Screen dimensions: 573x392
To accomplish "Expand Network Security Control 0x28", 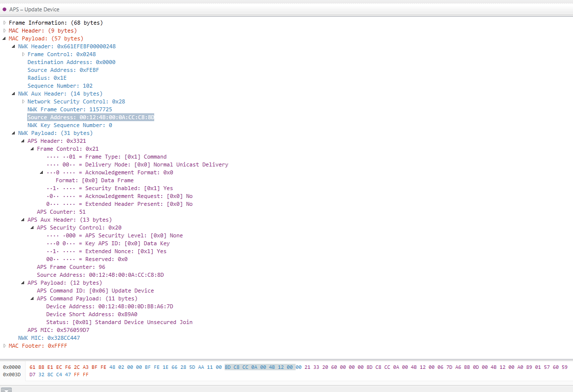I will pos(23,101).
